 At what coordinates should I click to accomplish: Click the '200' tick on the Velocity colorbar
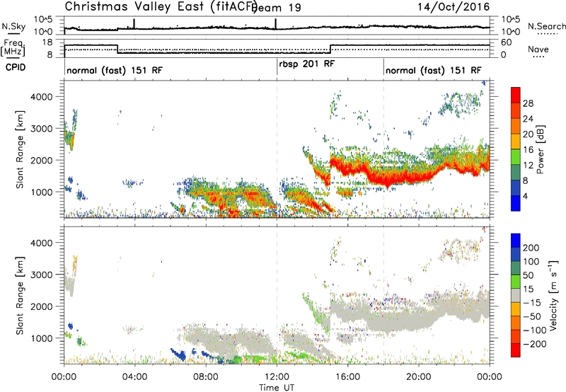tap(531, 248)
